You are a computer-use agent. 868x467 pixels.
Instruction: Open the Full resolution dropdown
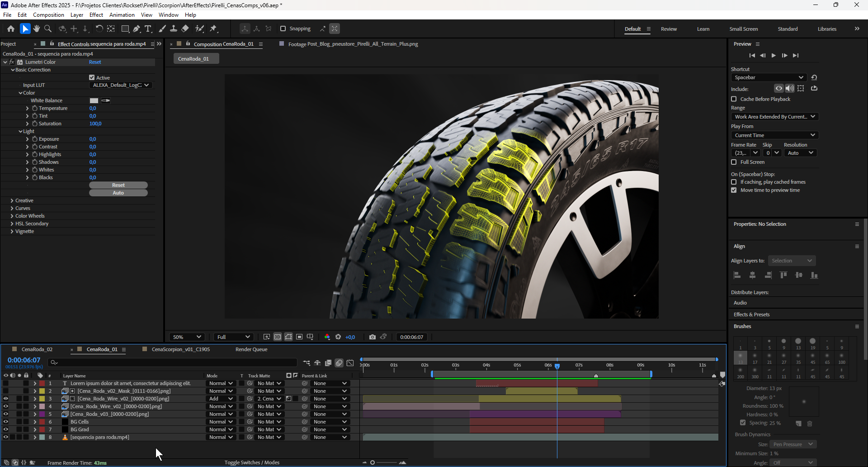pyautogui.click(x=233, y=337)
